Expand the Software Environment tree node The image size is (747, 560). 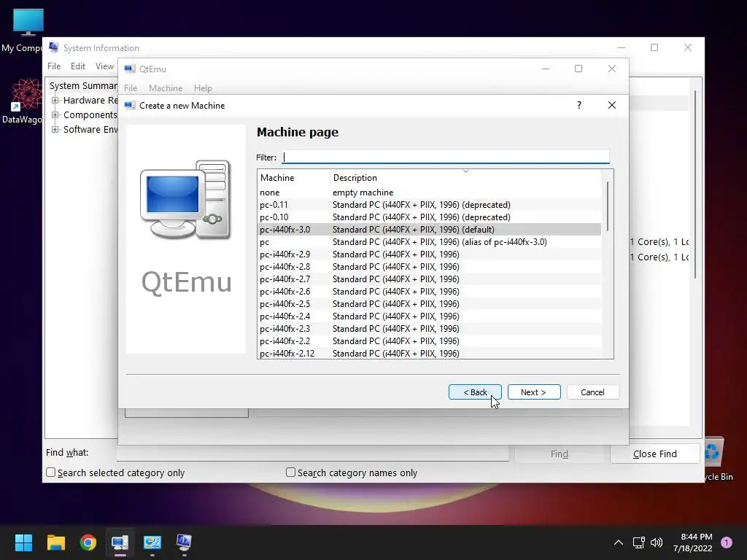[x=55, y=130]
